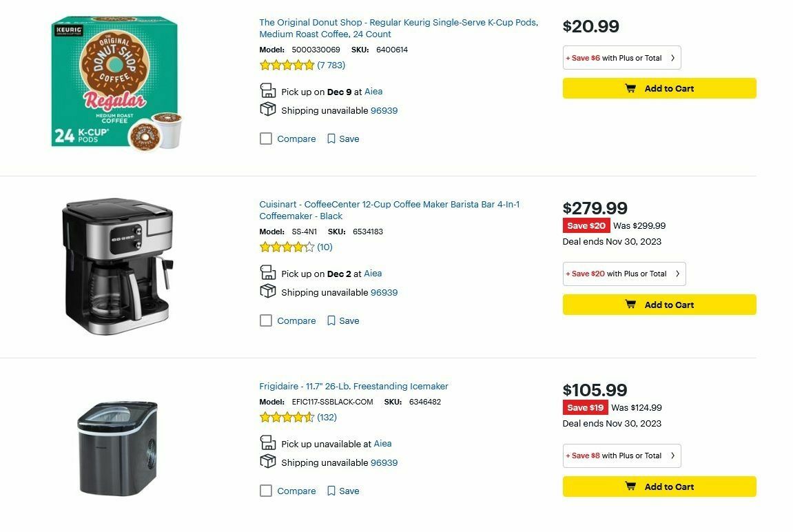The width and height of the screenshot is (793, 532).
Task: Click the cart icon in Donut Shop's Add to Cart
Action: 630,88
